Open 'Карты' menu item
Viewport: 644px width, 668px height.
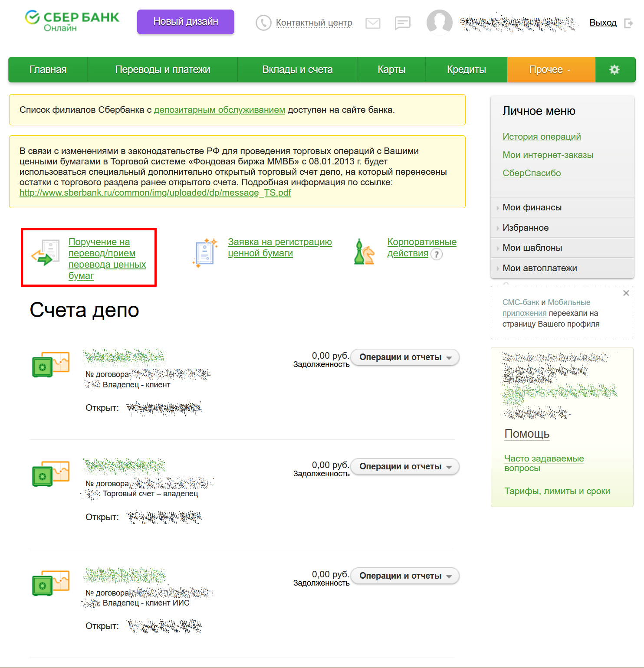(x=392, y=69)
